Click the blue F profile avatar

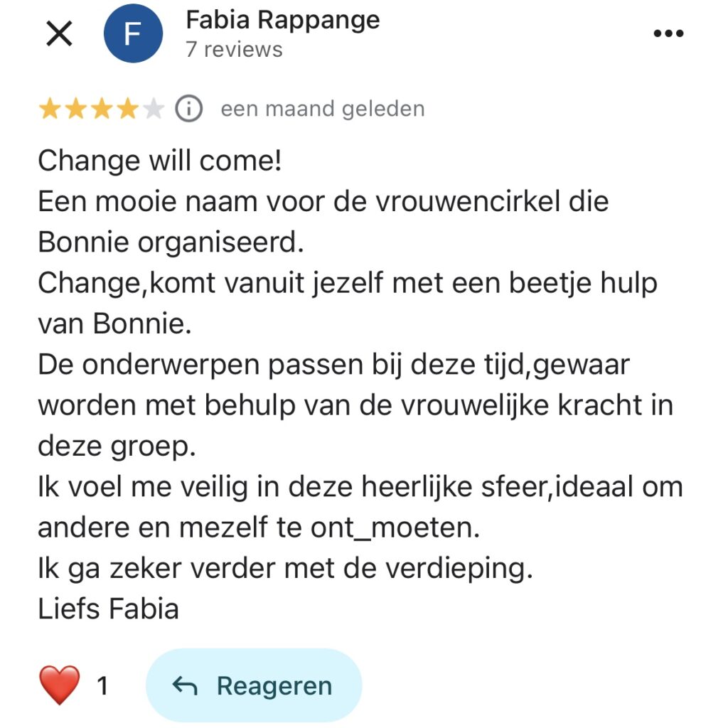(x=134, y=33)
